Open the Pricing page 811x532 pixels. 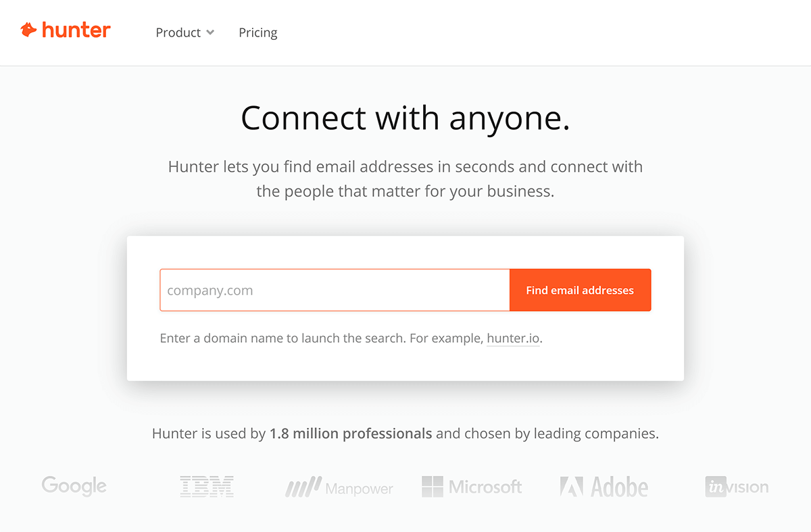coord(257,32)
